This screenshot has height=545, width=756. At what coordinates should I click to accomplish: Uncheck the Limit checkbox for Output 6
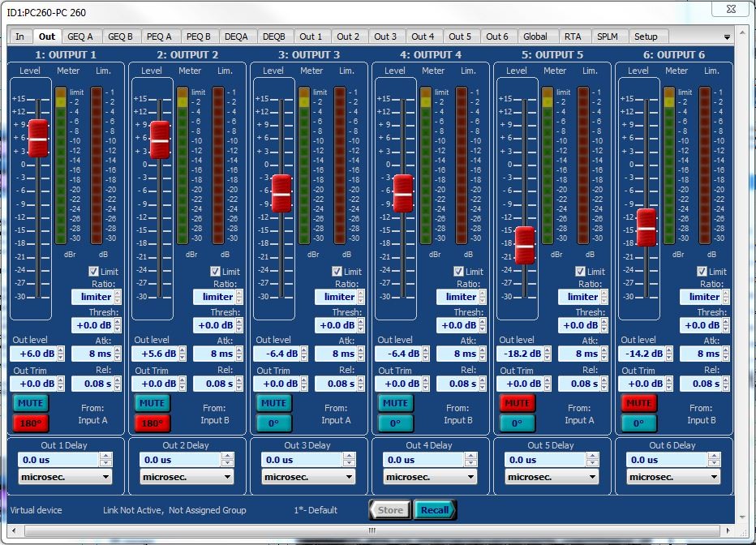[702, 272]
